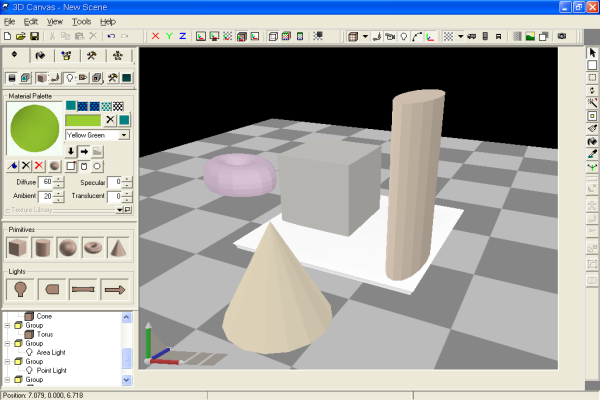Click the camera snapshot icon in the toolbar
This screenshot has width=600, height=400.
point(562,36)
